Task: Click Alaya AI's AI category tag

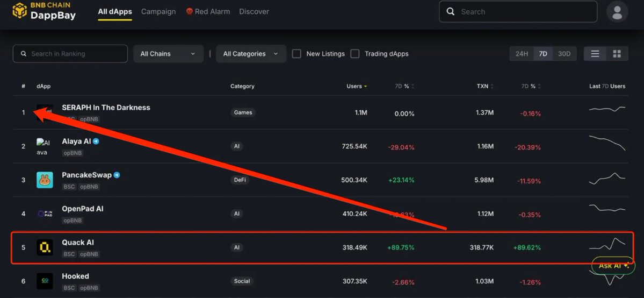Action: 236,146
